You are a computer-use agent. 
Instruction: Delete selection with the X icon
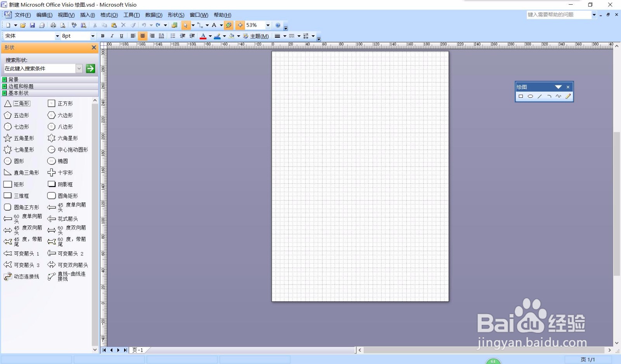123,25
